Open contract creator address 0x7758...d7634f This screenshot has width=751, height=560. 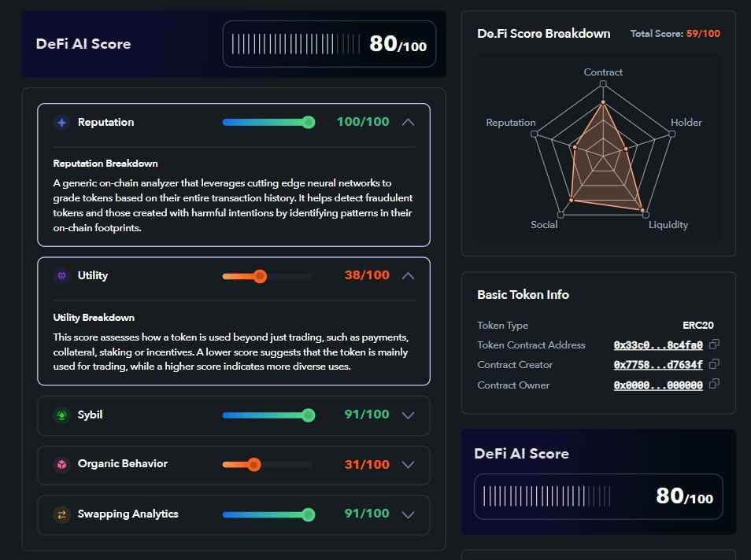658,365
